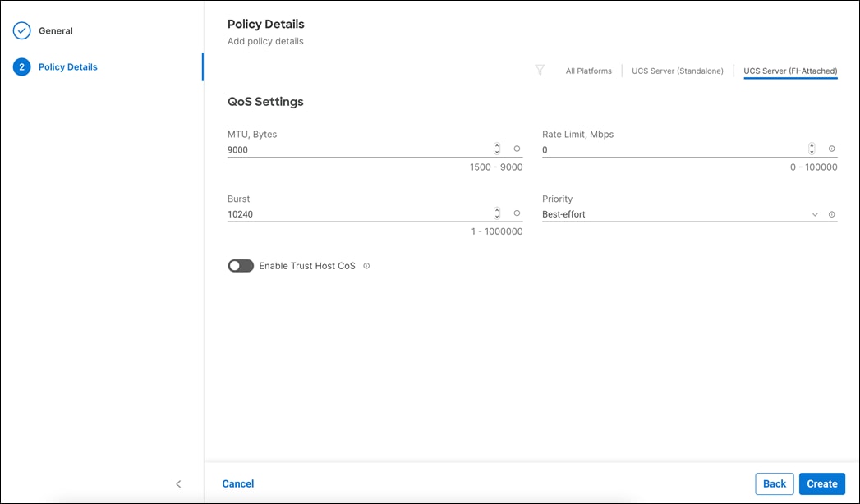Viewport: 860px width, 504px height.
Task: Select the UCS Server (Standalone) tab
Action: pos(677,71)
